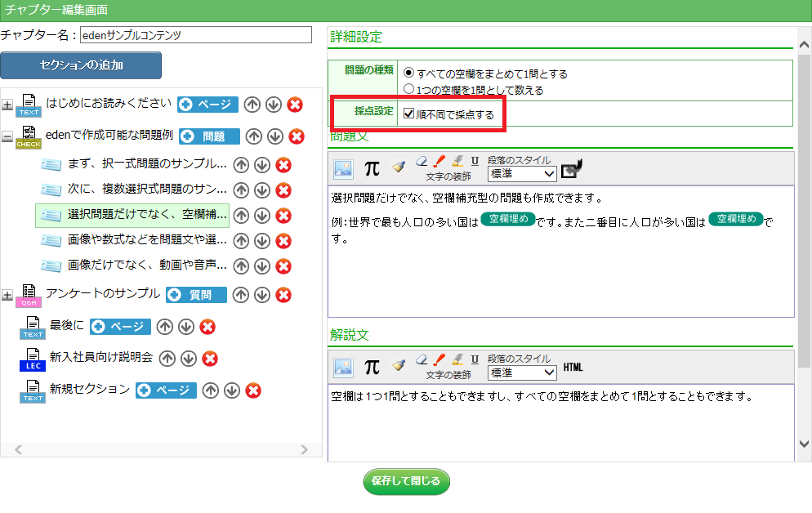This screenshot has height=513, width=812.
Task: Move アンケートのサンプル section up
Action: 241,295
